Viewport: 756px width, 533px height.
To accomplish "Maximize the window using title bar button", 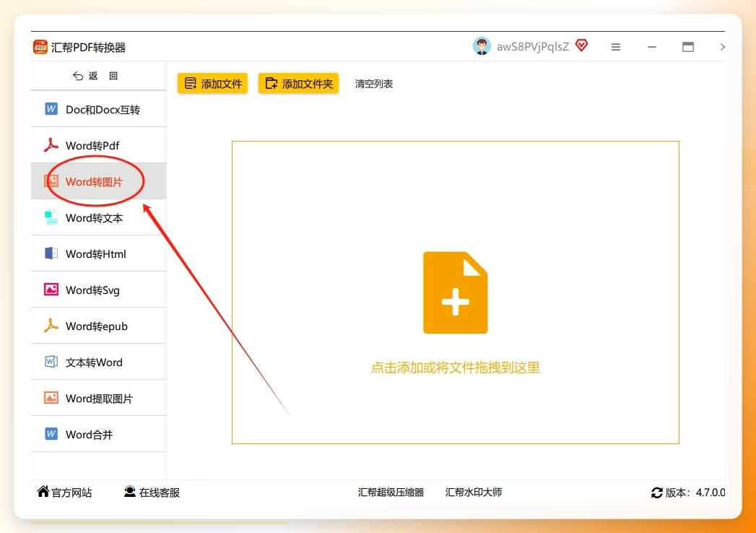I will pyautogui.click(x=688, y=47).
